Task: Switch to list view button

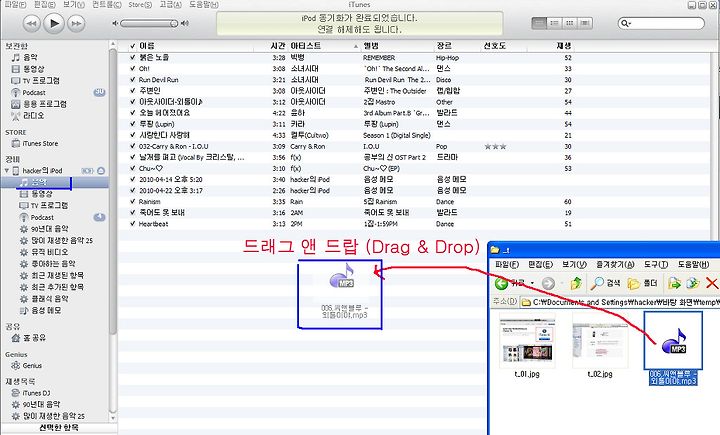Action: tap(539, 23)
